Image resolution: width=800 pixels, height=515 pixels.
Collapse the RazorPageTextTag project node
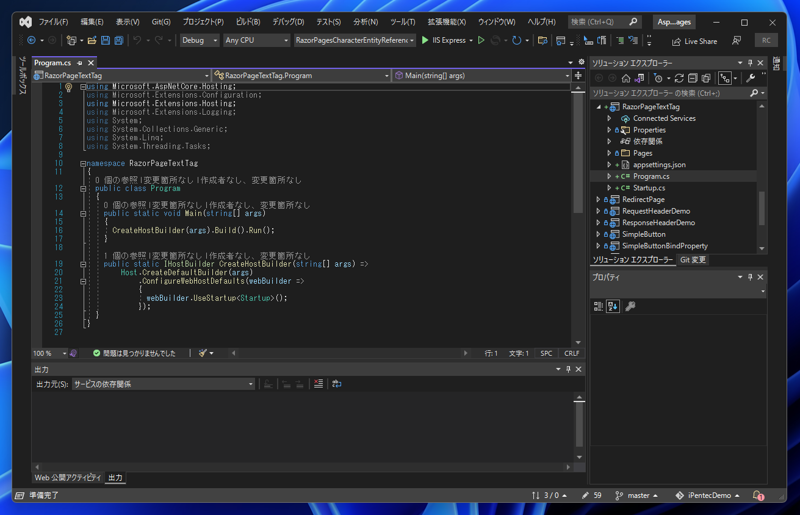598,107
